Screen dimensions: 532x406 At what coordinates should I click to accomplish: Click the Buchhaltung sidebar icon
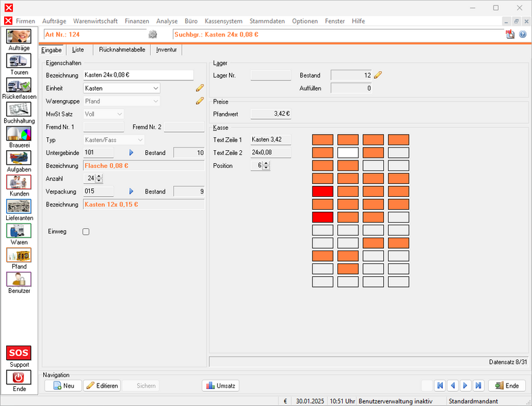coord(19,110)
